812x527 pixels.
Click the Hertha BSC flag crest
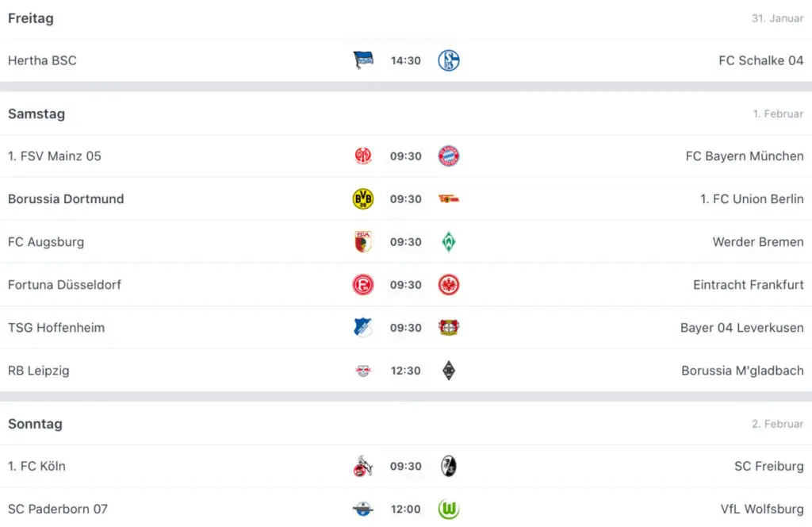[363, 60]
